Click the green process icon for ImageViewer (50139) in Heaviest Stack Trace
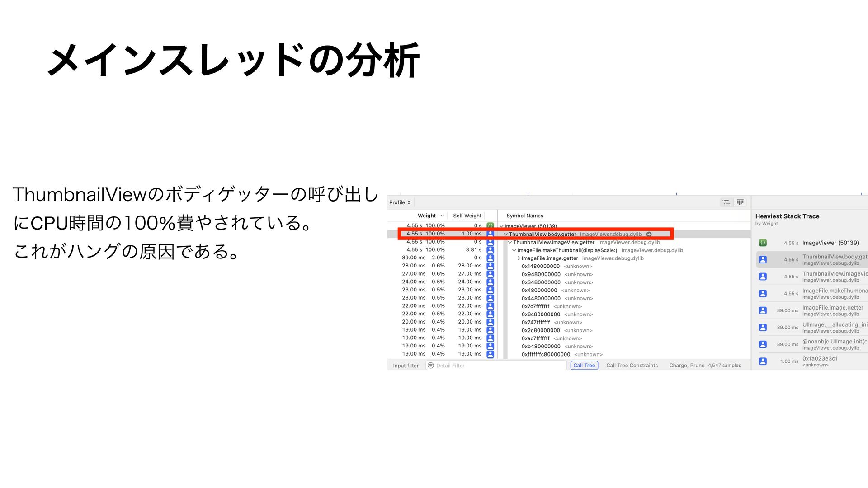Screen dimensions: 868x488 pyautogui.click(x=763, y=243)
